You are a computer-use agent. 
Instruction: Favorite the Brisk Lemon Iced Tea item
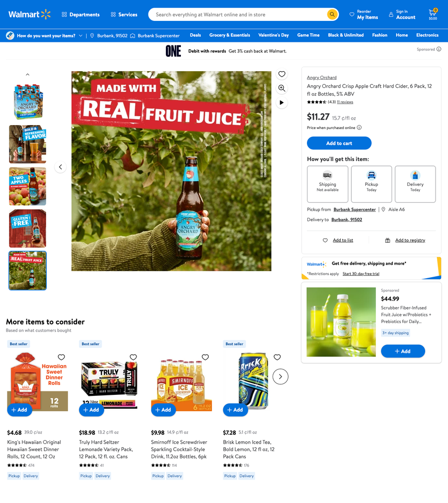coord(277,357)
